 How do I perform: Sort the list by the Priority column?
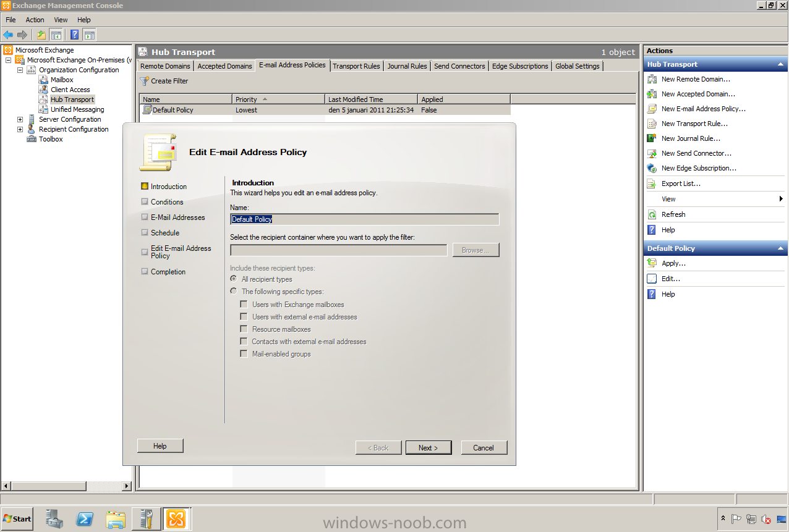coord(278,99)
